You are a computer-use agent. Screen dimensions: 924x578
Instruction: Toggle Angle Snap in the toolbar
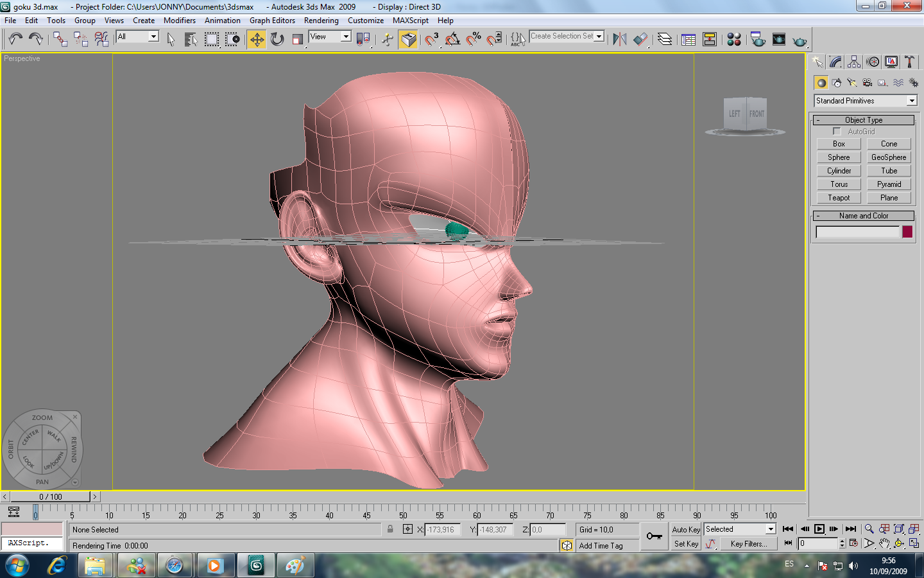coord(452,39)
